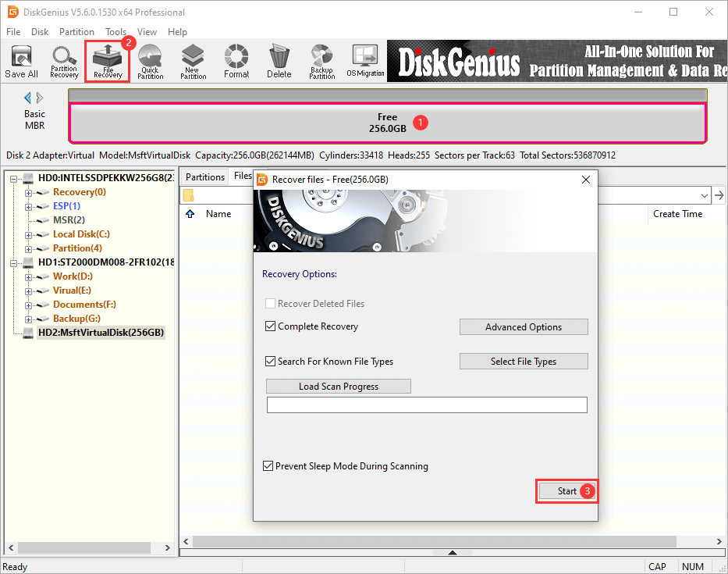Click the Format toolbar icon

tap(236, 62)
